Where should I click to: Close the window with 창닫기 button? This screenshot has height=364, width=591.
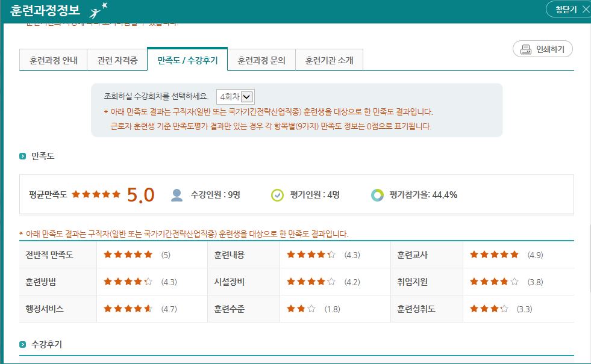(x=568, y=10)
